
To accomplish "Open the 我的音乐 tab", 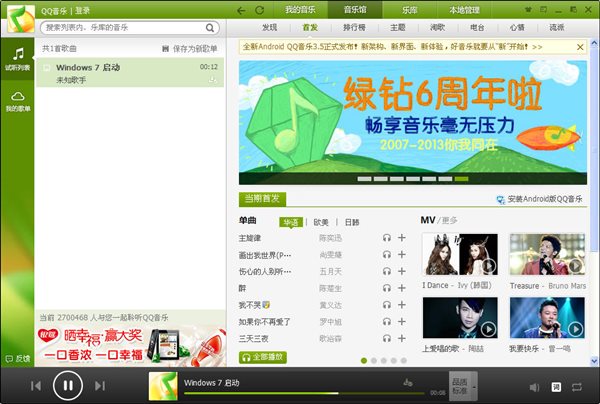I will click(300, 10).
